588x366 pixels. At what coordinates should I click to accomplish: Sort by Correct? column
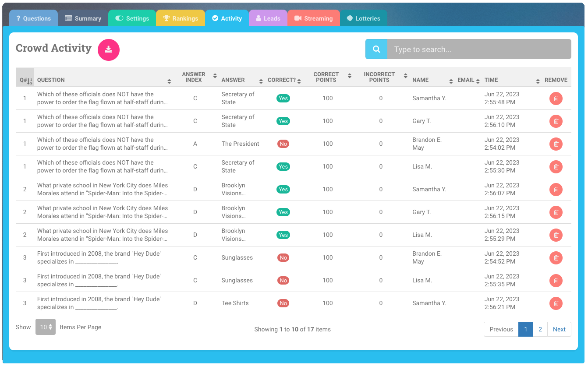coord(299,81)
